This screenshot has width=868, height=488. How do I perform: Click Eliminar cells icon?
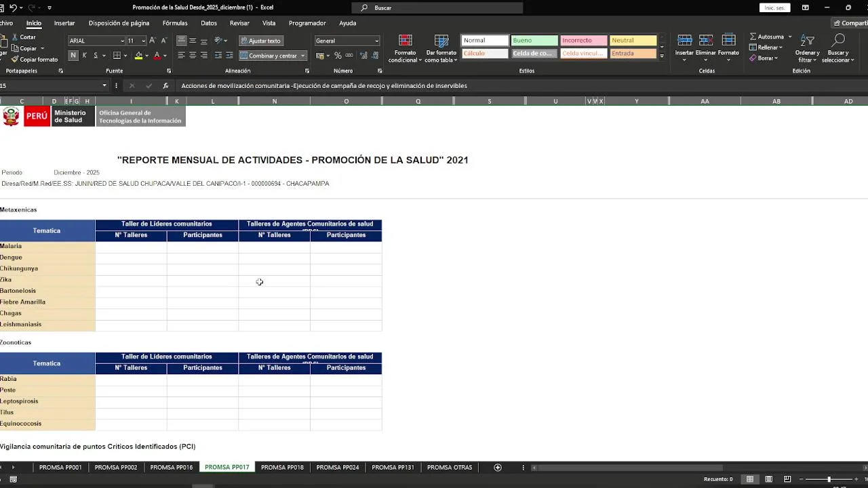[x=706, y=41]
